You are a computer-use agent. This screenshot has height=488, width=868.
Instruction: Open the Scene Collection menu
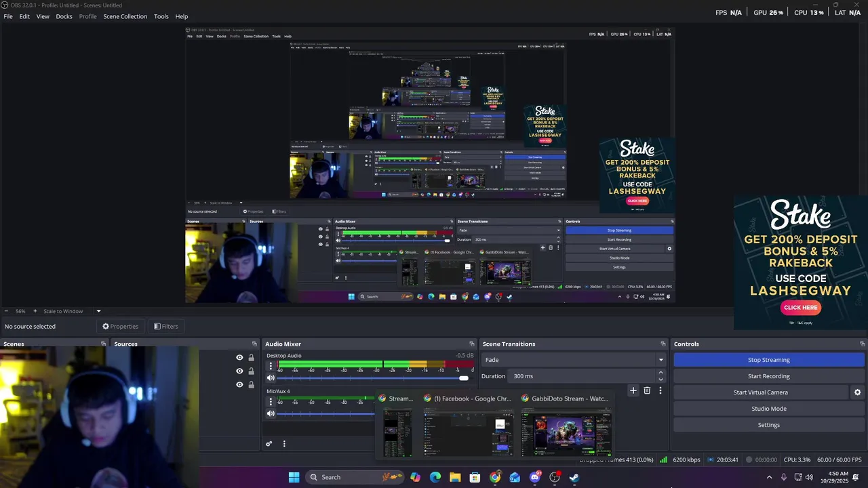125,16
